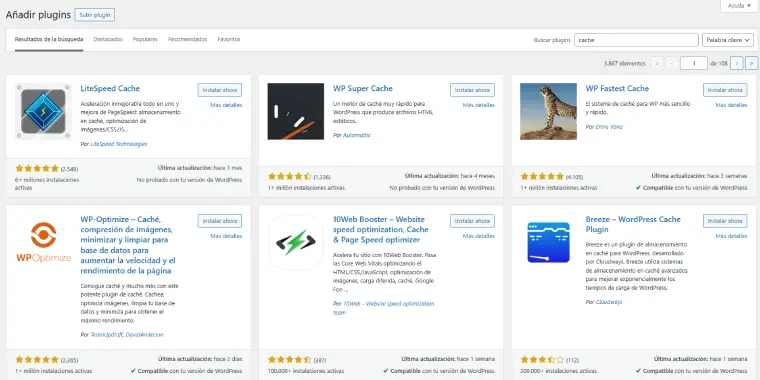This screenshot has width=760, height=380.
Task: Install LiteSpeed Cache with Instalar ahora
Action: [220, 90]
